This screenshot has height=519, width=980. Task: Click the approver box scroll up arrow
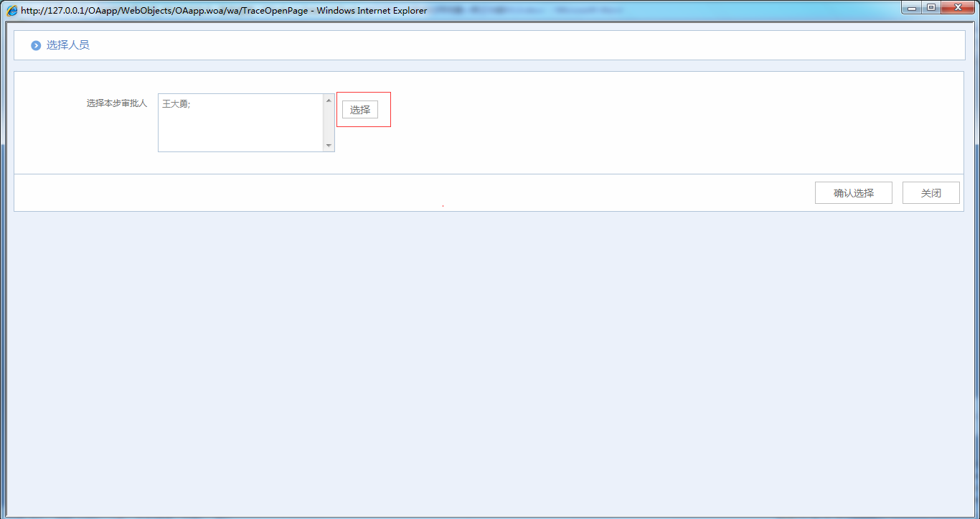tap(329, 100)
